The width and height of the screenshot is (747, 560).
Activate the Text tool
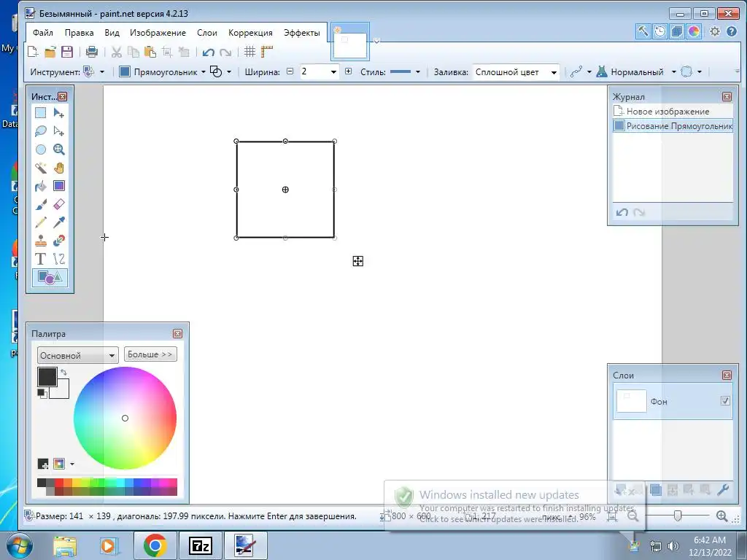[x=41, y=259]
